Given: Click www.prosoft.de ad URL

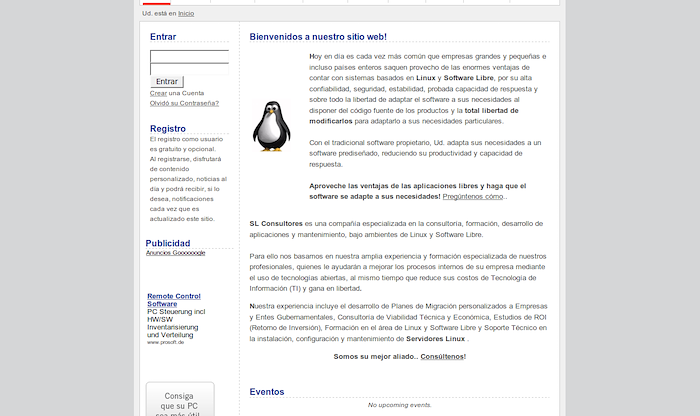Looking at the screenshot, I should pyautogui.click(x=165, y=342).
